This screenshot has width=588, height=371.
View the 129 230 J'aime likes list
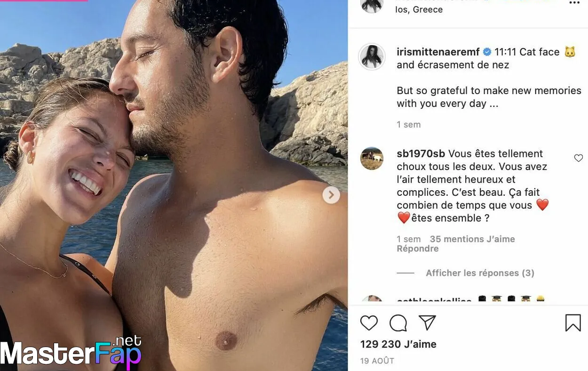(x=398, y=344)
